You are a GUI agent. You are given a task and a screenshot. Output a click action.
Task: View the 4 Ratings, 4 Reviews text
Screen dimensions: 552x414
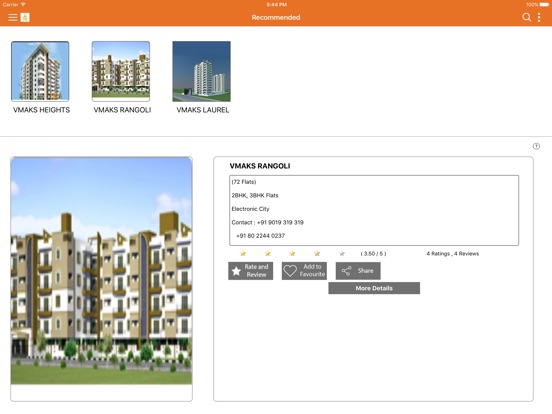coord(453,253)
